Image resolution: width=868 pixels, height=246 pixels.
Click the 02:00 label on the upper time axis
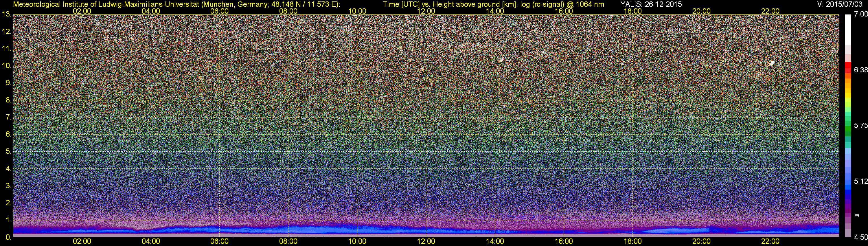[x=82, y=11]
